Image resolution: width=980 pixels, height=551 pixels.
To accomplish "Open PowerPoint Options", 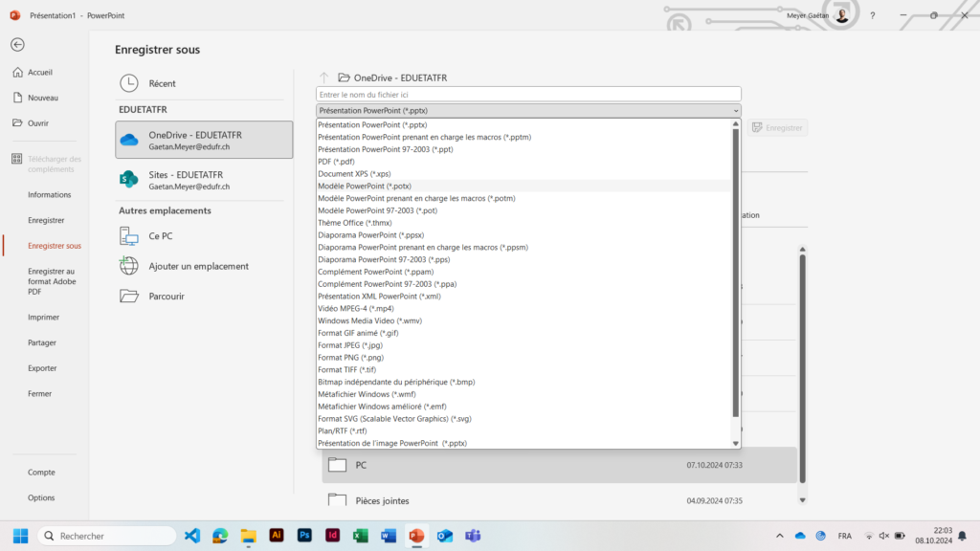I will (41, 498).
